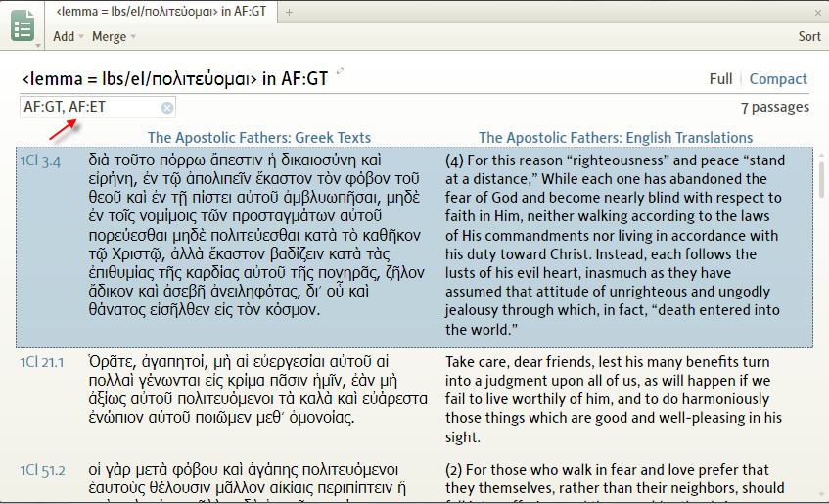
Task: Open the 1Cl 21.1 reference link
Action: click(x=42, y=362)
